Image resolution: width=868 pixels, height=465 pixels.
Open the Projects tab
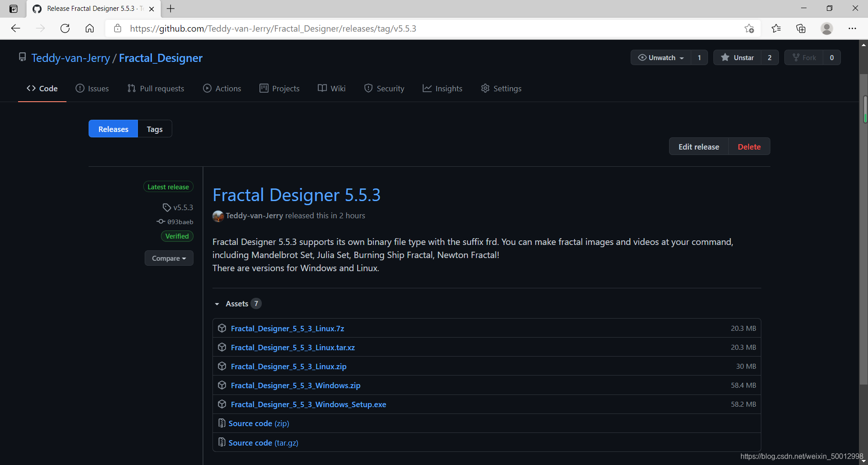click(x=279, y=89)
